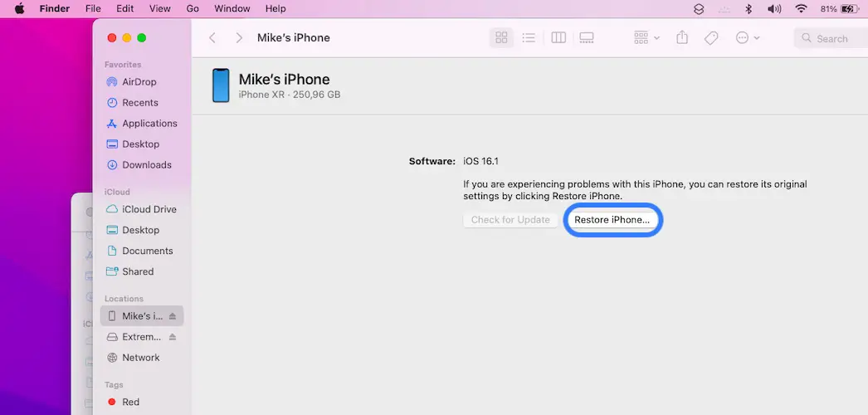Switch to icon grid view
This screenshot has width=868, height=415.
pyautogui.click(x=501, y=38)
